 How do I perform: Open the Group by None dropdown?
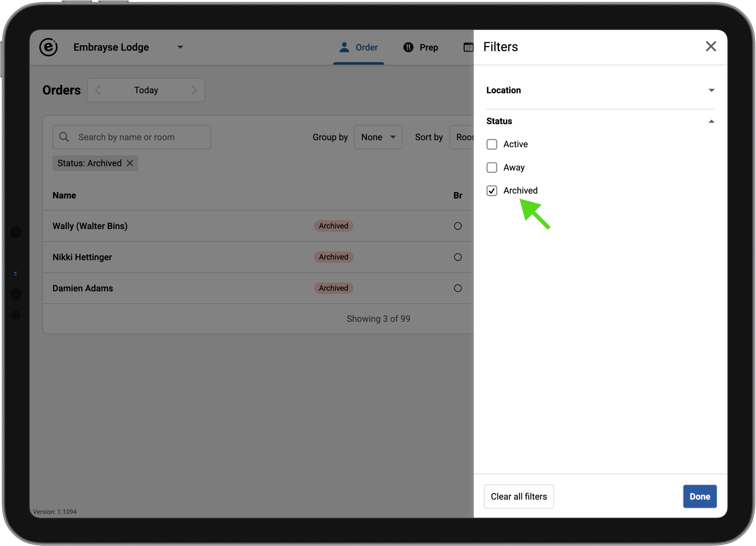click(x=378, y=137)
